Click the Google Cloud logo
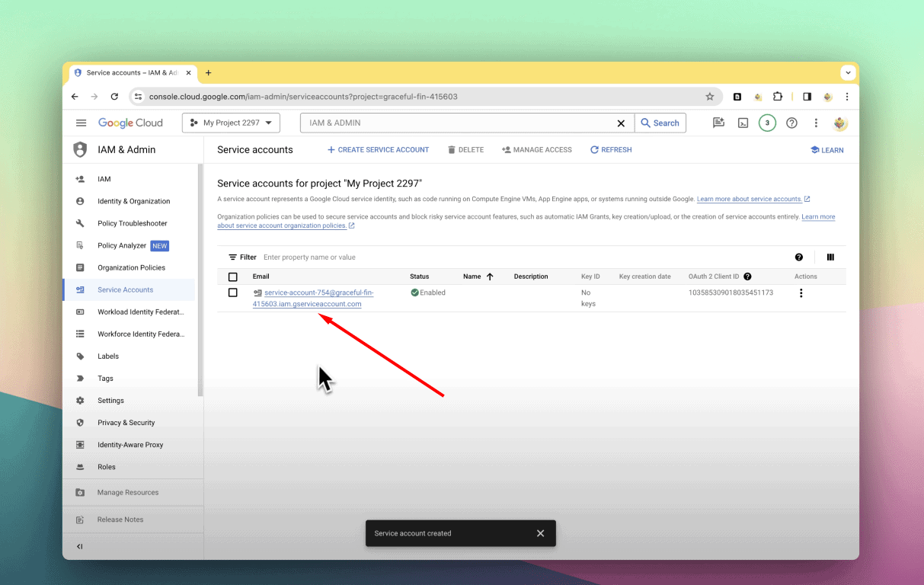924x585 pixels. [x=130, y=123]
